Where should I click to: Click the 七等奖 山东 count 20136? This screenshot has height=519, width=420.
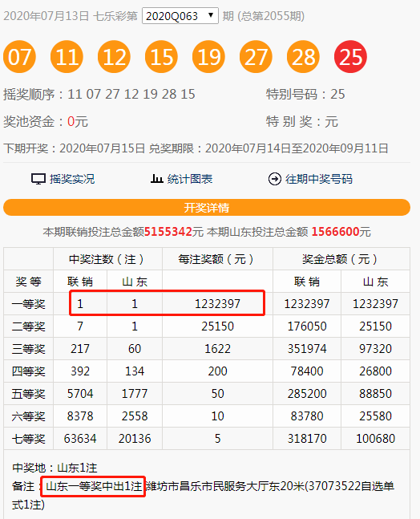[135, 439]
